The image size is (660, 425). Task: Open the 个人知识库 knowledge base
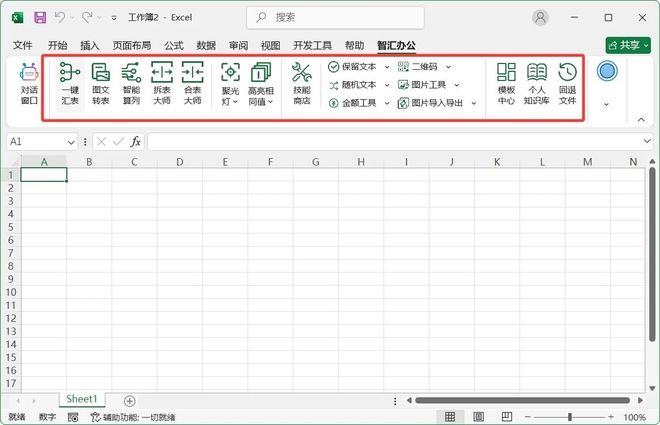coord(537,83)
